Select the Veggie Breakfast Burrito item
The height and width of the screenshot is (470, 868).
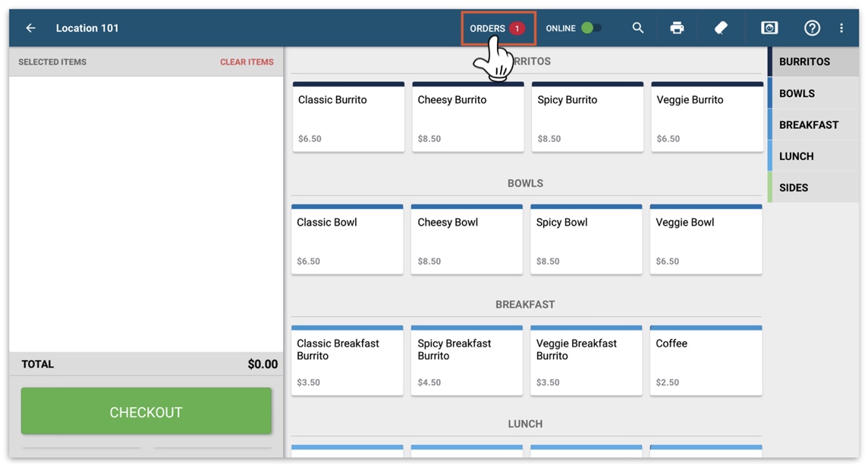pos(587,361)
